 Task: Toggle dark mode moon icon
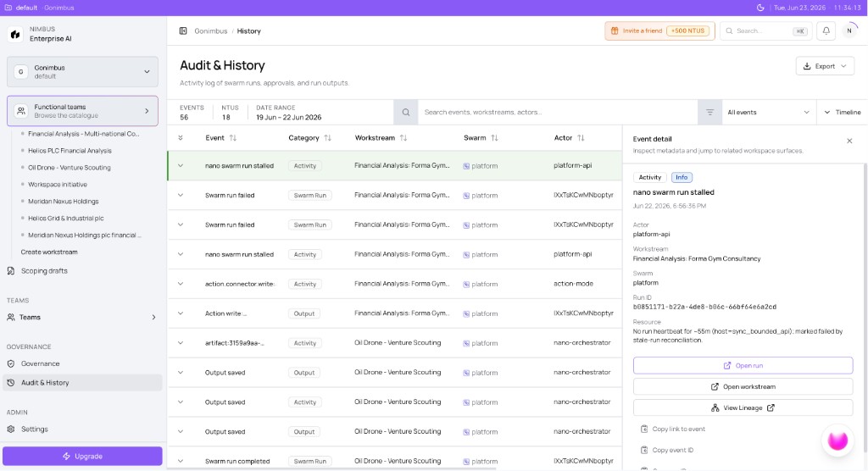pos(760,8)
